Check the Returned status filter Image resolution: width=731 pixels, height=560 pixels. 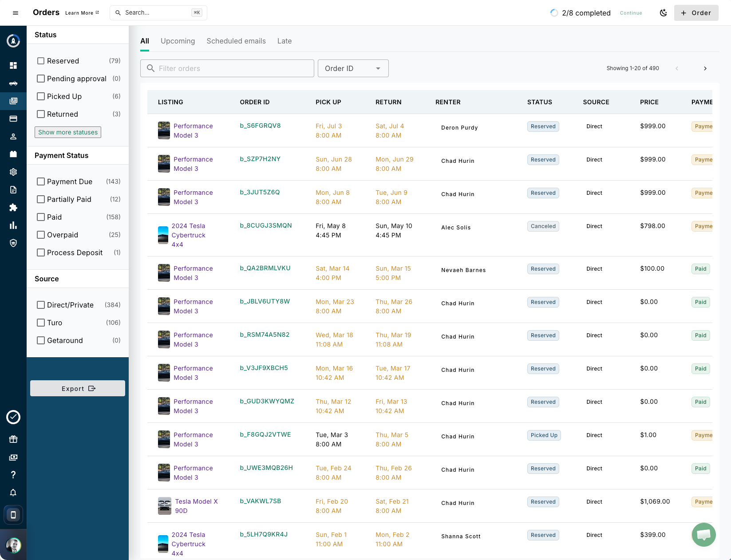click(41, 114)
